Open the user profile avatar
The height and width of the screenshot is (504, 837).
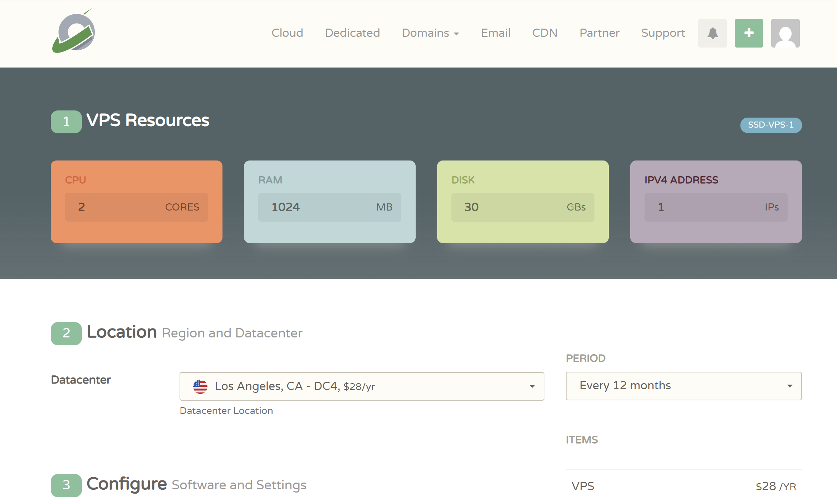pos(785,33)
